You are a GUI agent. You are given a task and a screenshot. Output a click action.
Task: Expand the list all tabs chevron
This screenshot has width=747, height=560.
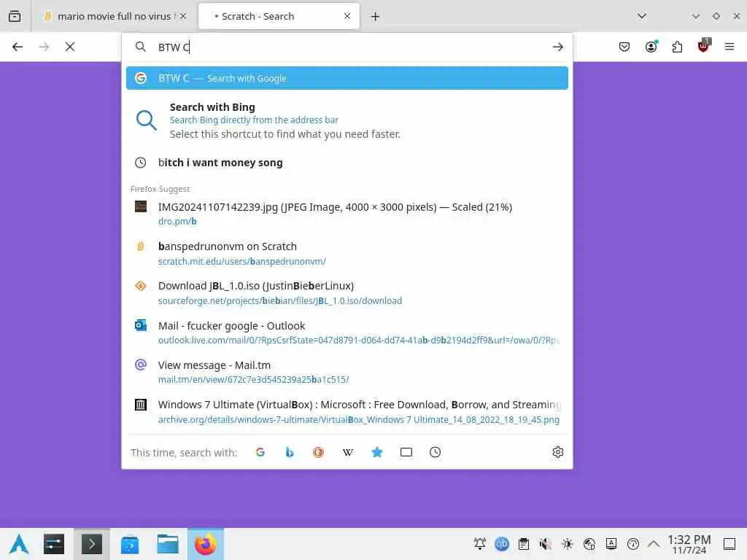[x=642, y=16]
